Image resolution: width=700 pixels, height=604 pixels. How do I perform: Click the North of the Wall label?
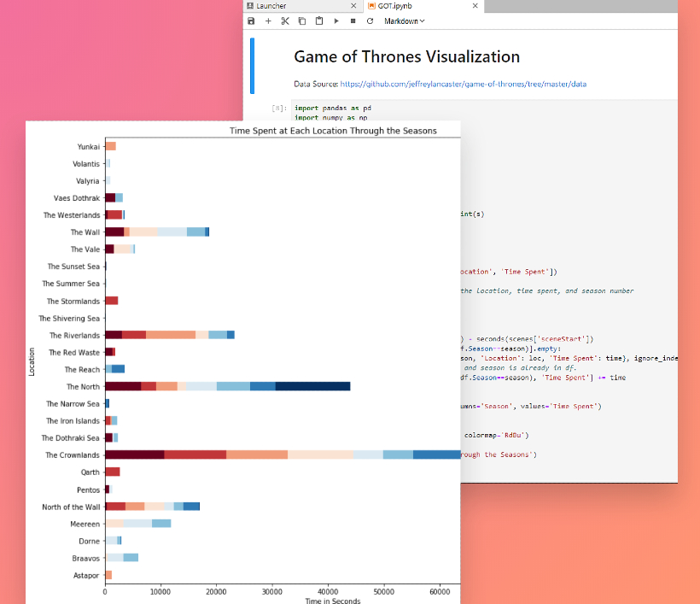coord(71,507)
